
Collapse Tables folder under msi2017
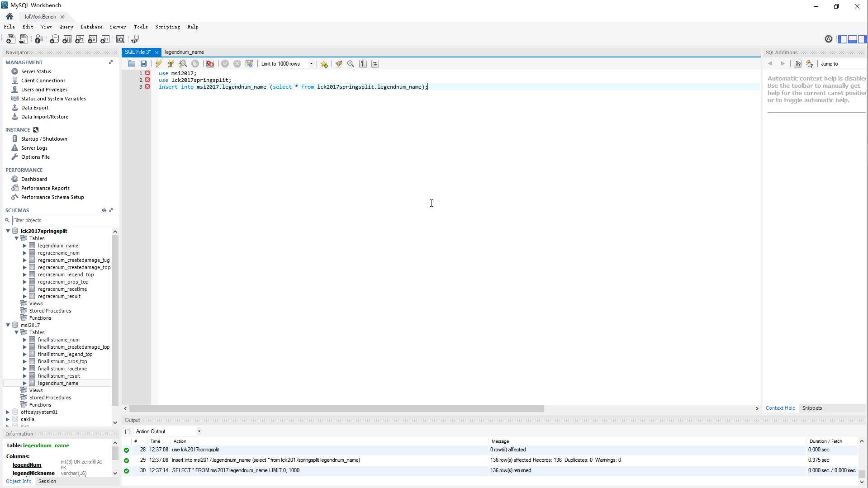click(x=16, y=332)
